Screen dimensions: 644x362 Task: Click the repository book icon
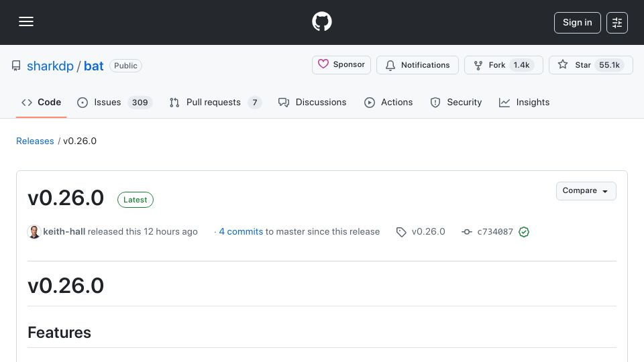(16, 66)
